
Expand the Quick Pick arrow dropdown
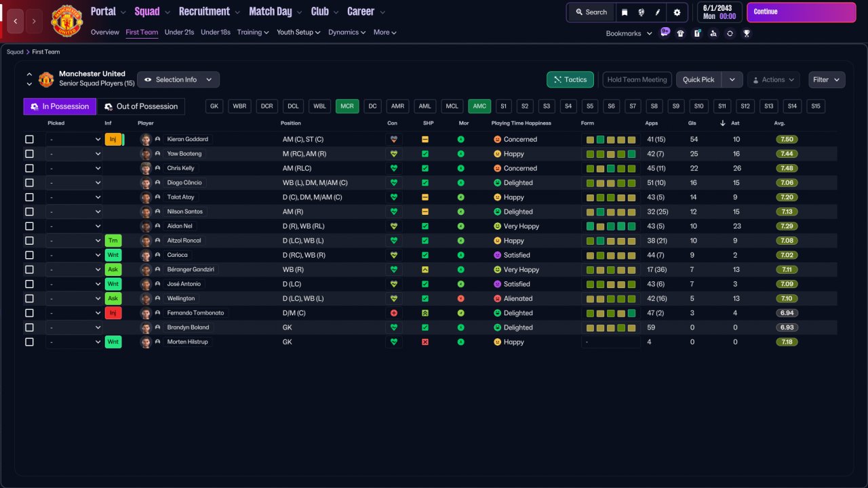(x=732, y=80)
